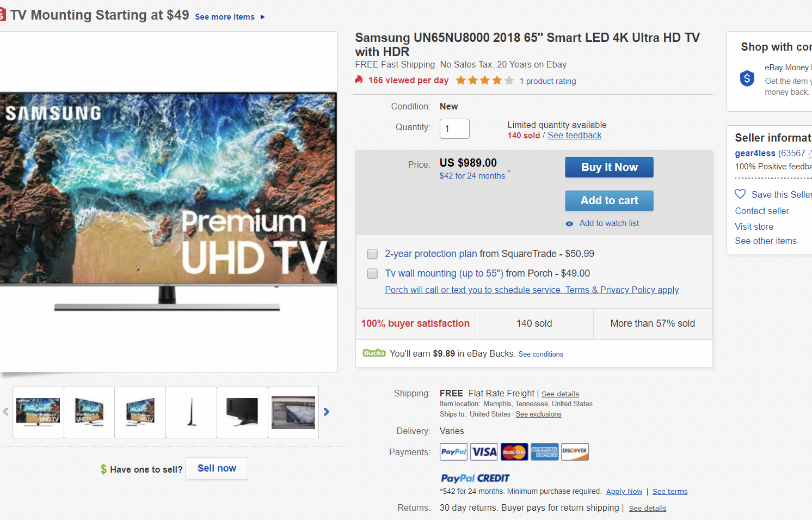Click the Discover card icon
Screen dimensions: 812x520
pyautogui.click(x=575, y=452)
